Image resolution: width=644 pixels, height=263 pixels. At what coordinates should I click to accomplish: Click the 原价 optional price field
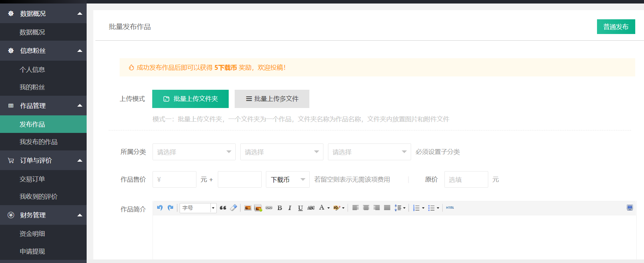[466, 180]
